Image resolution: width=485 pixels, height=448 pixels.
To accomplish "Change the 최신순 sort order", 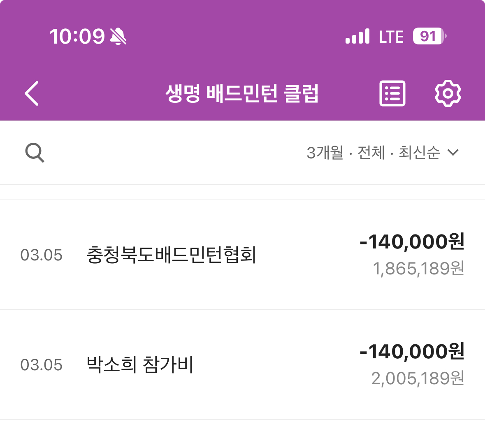I will tap(419, 153).
